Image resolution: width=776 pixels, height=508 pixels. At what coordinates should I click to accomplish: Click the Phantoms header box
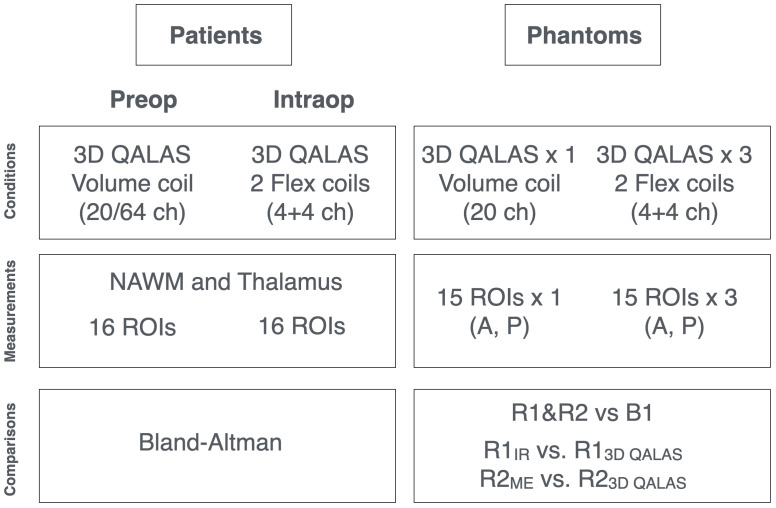[582, 35]
